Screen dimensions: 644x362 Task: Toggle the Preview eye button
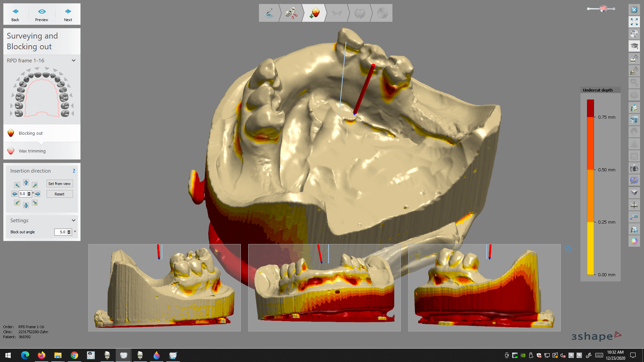coord(42,14)
